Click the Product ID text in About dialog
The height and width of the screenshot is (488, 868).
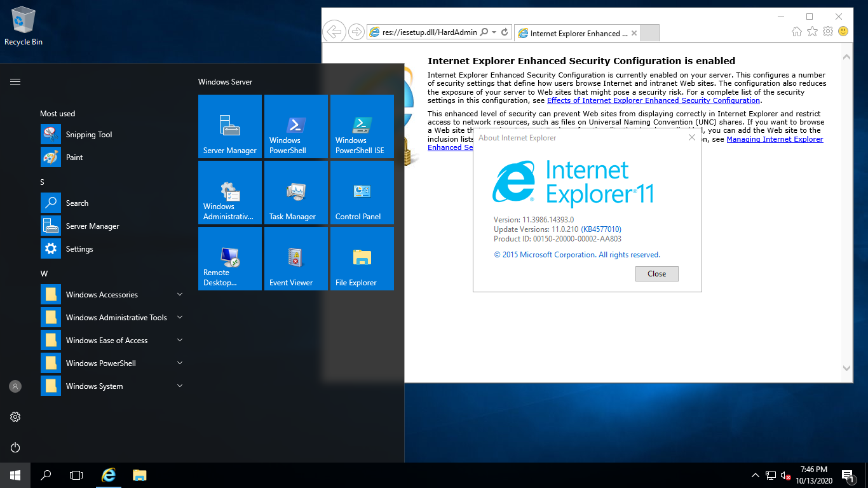[557, 239]
